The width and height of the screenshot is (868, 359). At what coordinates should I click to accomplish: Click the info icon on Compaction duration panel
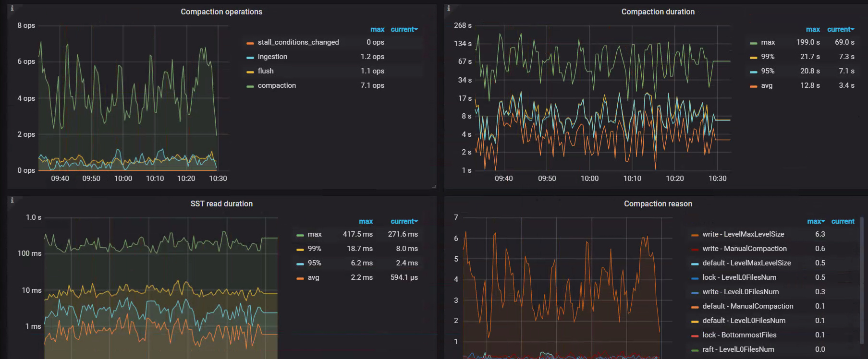(448, 8)
